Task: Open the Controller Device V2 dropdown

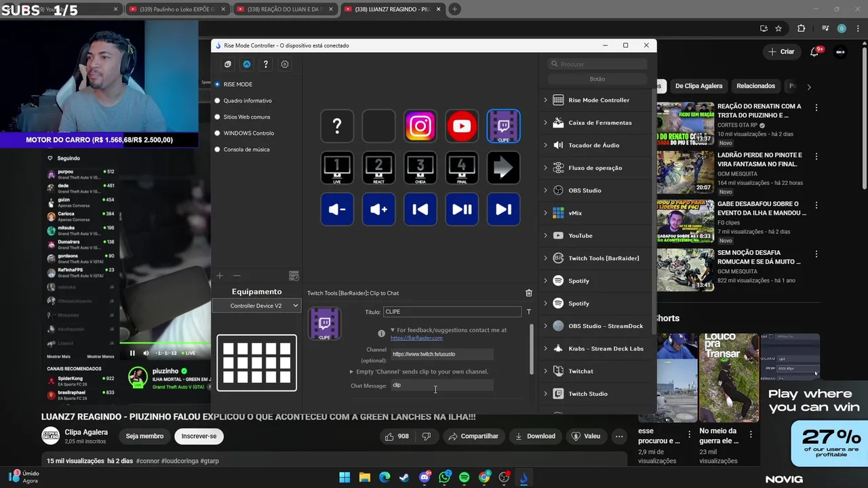Action: (x=256, y=306)
